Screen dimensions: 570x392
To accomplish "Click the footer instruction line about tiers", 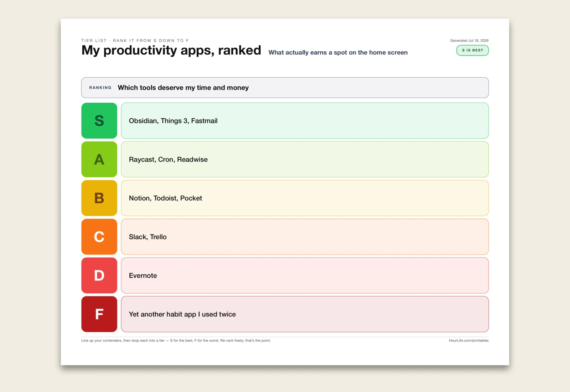I will point(176,341).
